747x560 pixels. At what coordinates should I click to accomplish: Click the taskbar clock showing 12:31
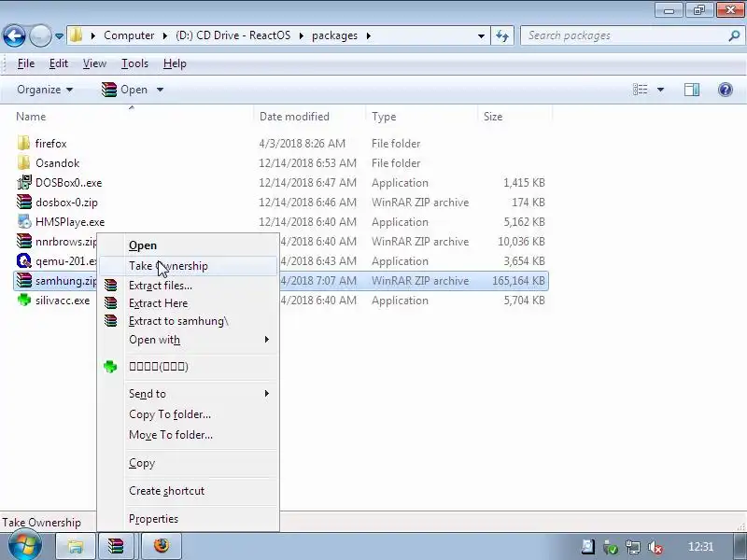pos(701,547)
